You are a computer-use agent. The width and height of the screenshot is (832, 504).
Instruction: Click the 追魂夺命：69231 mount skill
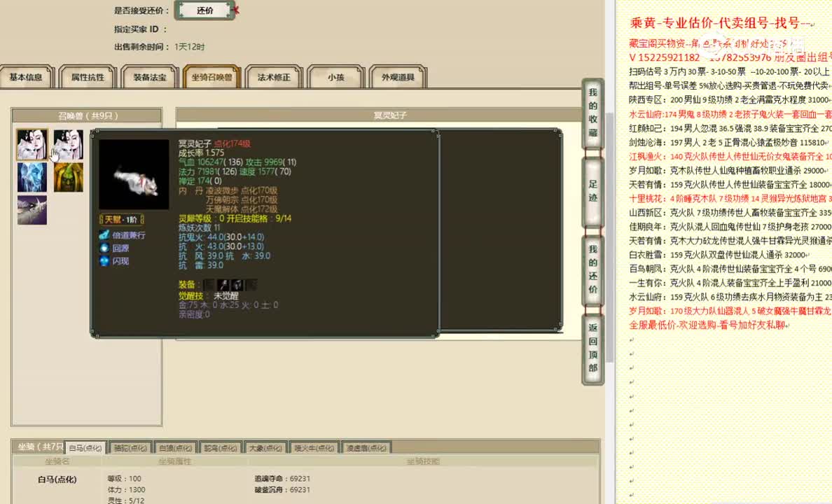pyautogui.click(x=282, y=479)
